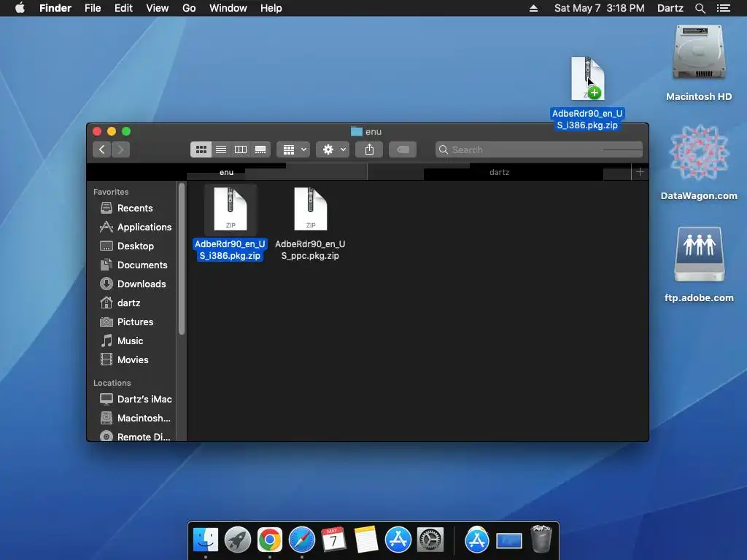747x560 pixels.
Task: Open the action gear menu
Action: coord(333,149)
